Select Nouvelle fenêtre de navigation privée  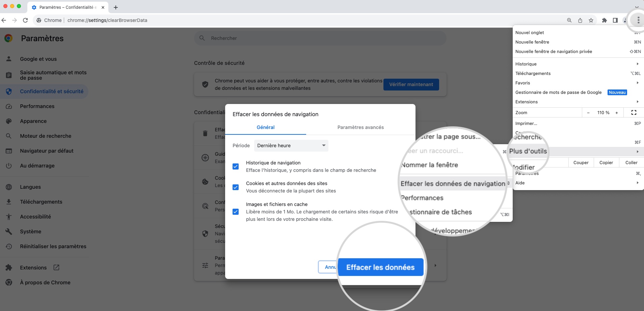578,51
